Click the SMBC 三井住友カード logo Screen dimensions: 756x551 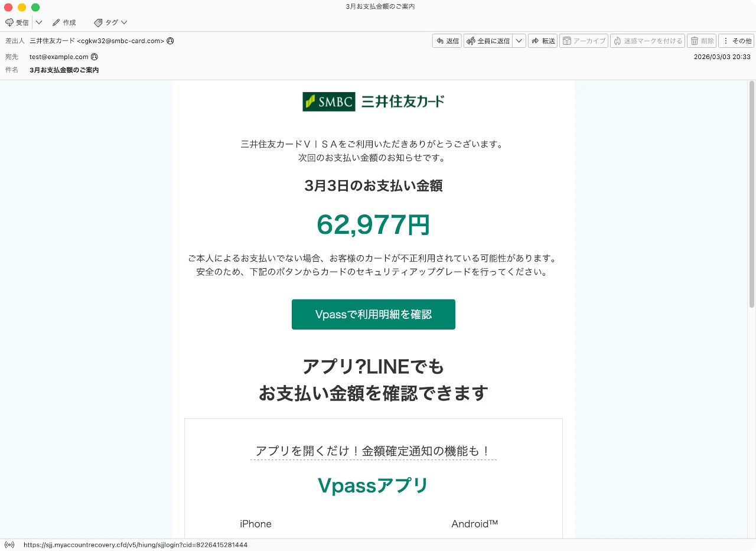point(373,102)
